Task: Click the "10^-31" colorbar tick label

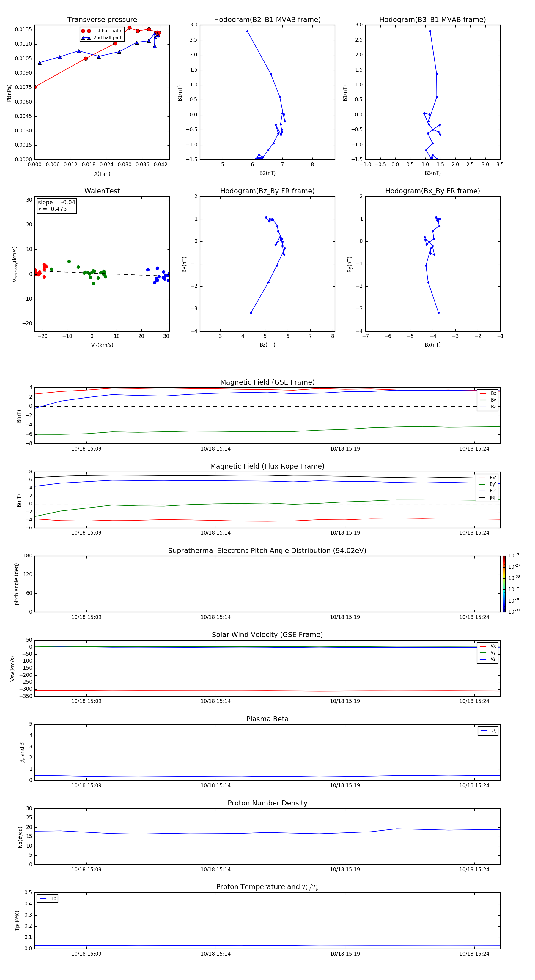Action: pos(514,611)
